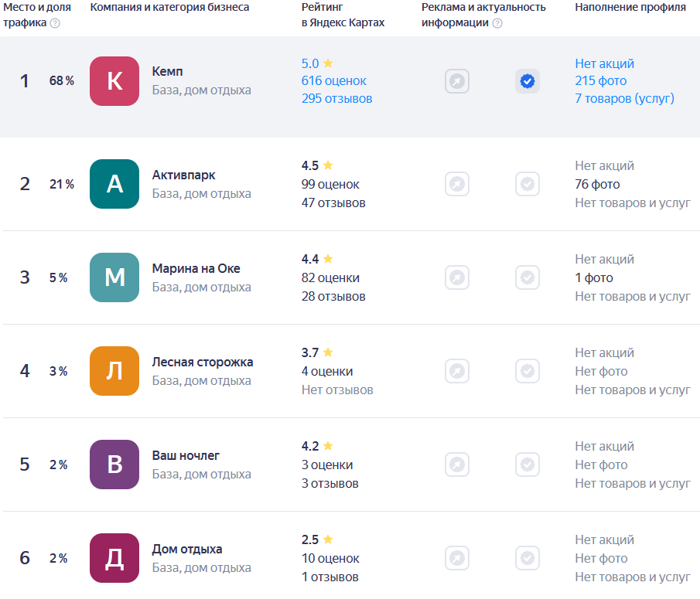This screenshot has height=599, width=700.
Task: Open the red К logo of Кемп
Action: point(114,81)
